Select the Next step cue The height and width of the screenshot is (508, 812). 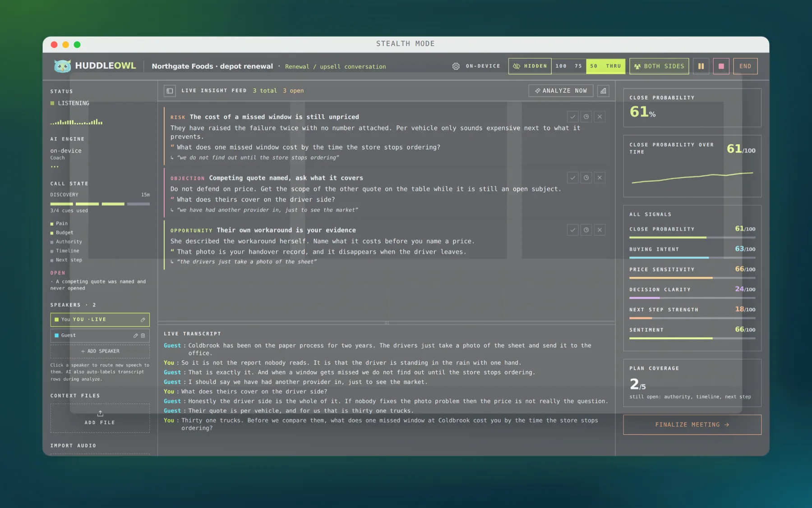(x=66, y=260)
